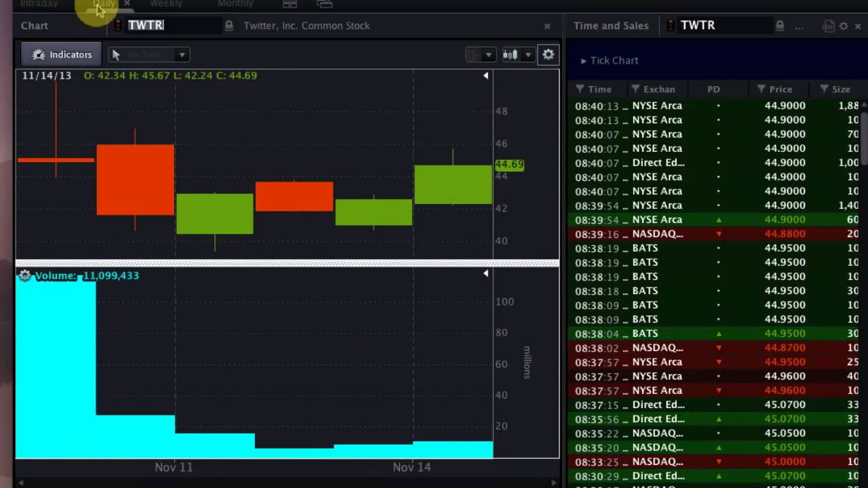868x488 pixels.
Task: Filter by the Time column funnel icon
Action: click(x=580, y=89)
